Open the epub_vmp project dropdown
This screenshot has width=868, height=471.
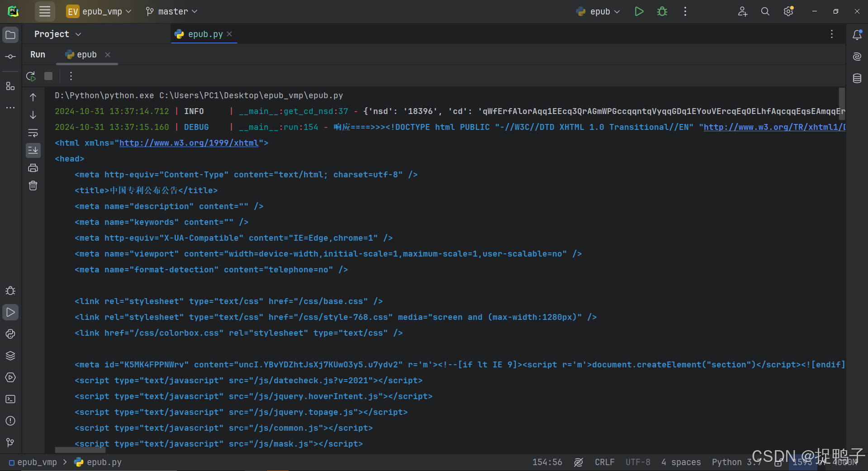coord(99,11)
